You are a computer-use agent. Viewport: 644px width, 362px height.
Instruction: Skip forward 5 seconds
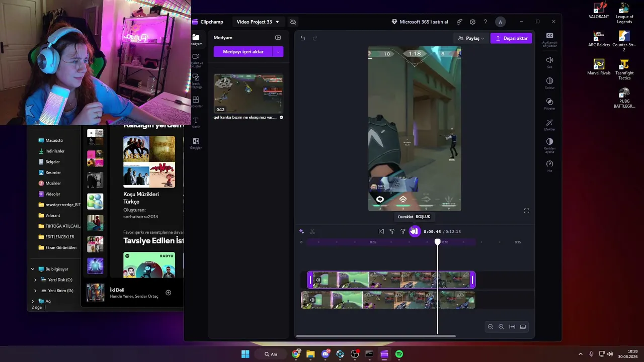(x=403, y=231)
